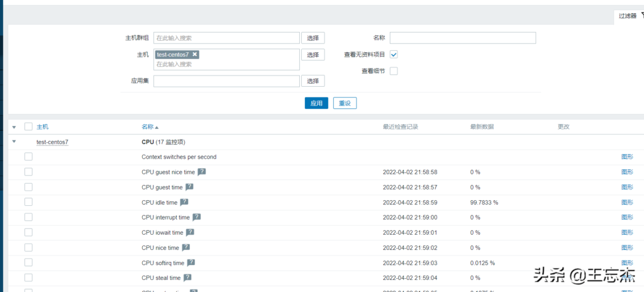The width and height of the screenshot is (644, 292).
Task: Click help icon next to CPU guest nice time
Action: tap(202, 172)
